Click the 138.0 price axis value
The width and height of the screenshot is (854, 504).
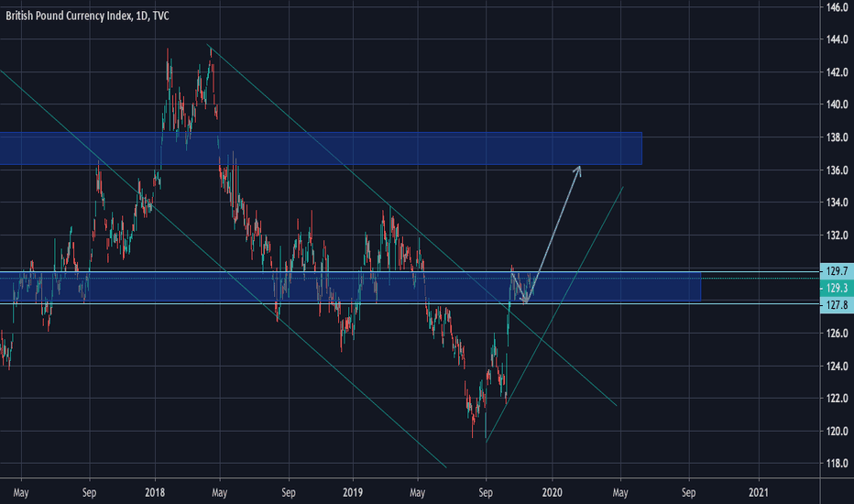point(838,137)
